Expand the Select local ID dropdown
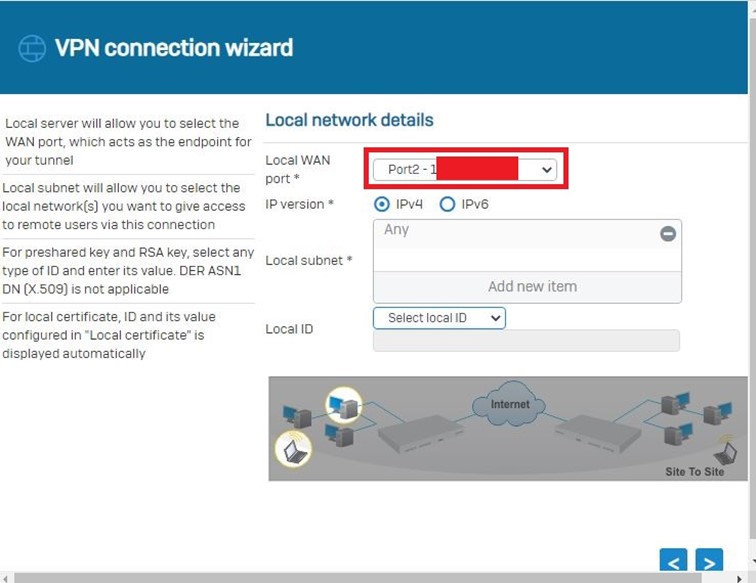This screenshot has height=583, width=756. 439,318
